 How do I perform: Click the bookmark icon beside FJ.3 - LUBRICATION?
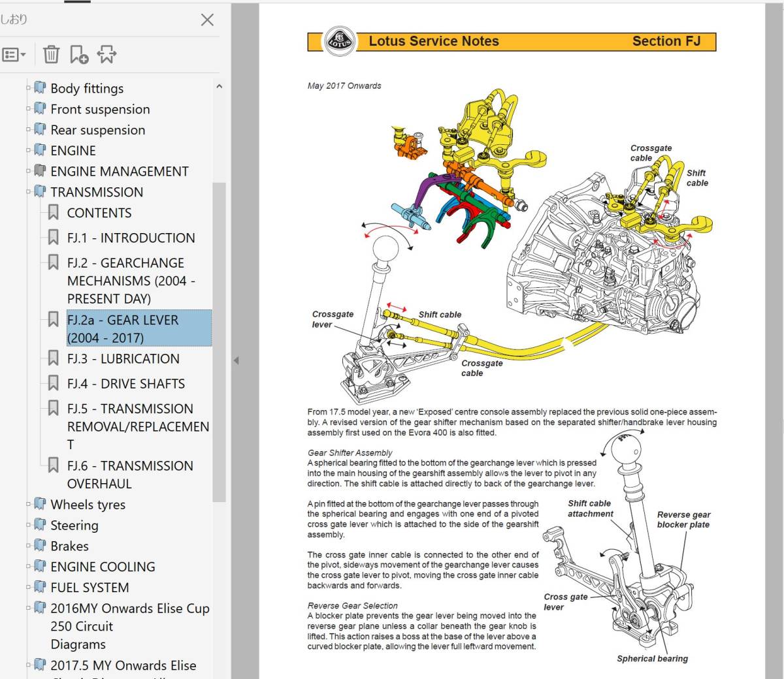click(x=54, y=358)
